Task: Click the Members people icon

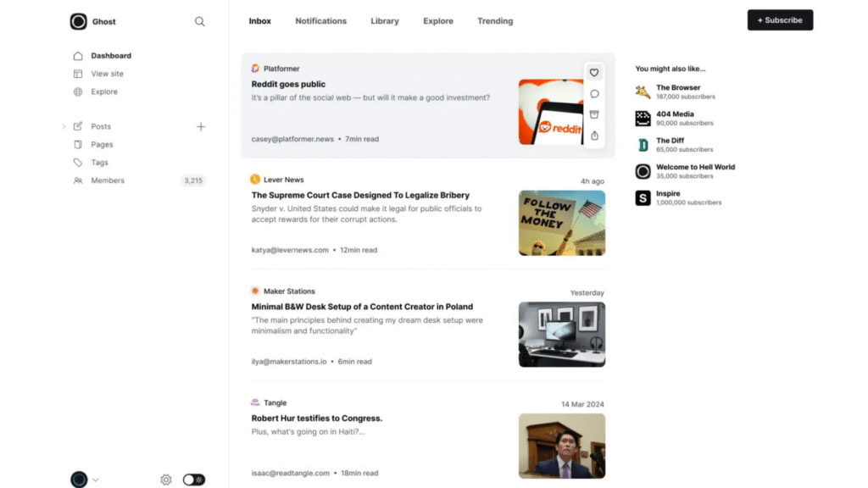Action: pyautogui.click(x=78, y=180)
